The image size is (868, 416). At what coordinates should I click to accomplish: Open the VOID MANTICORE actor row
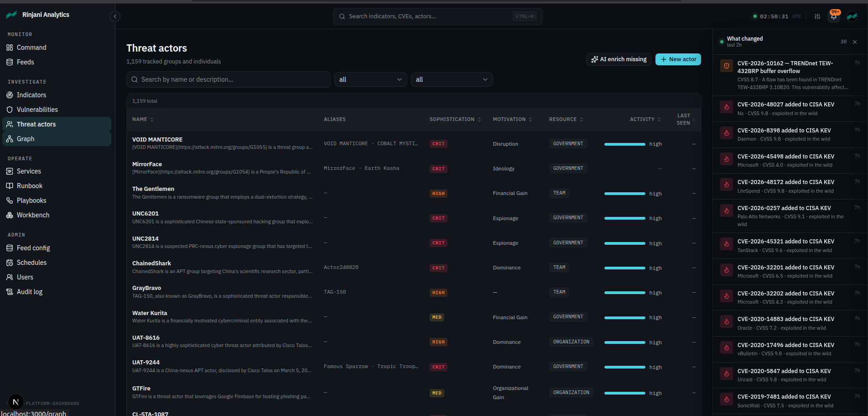(x=414, y=143)
